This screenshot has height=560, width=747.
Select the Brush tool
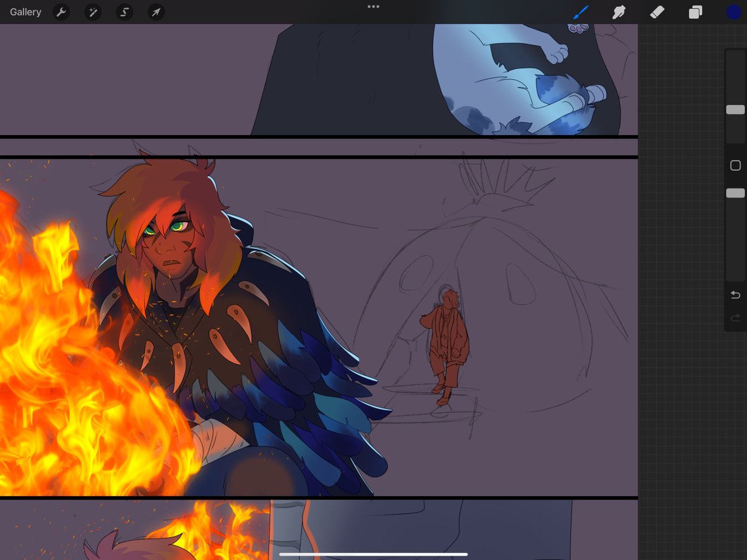[x=580, y=12]
